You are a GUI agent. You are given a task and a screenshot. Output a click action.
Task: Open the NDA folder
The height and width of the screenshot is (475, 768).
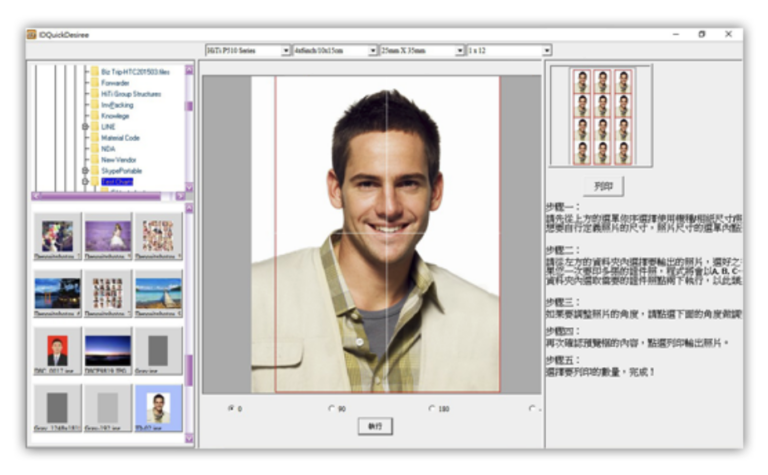point(108,149)
